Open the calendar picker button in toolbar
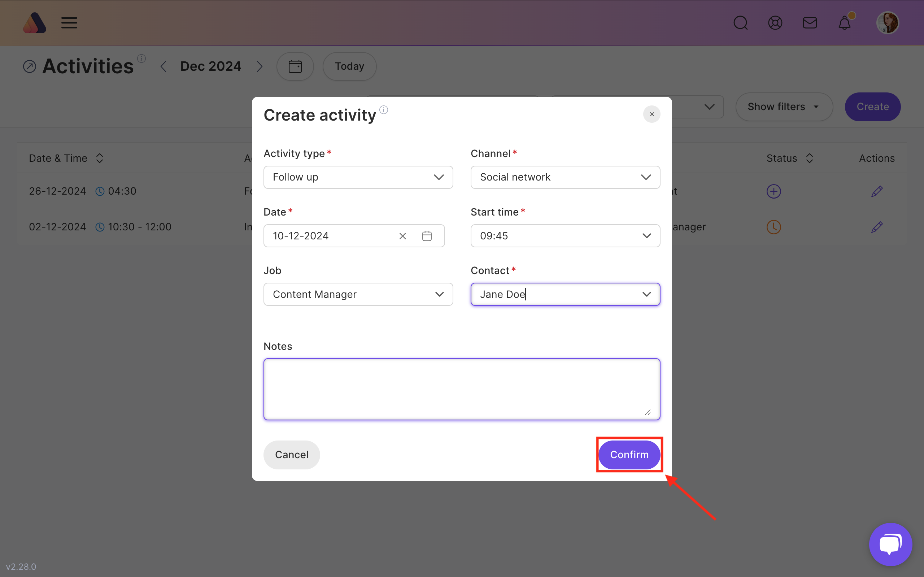The width and height of the screenshot is (924, 577). (x=295, y=66)
